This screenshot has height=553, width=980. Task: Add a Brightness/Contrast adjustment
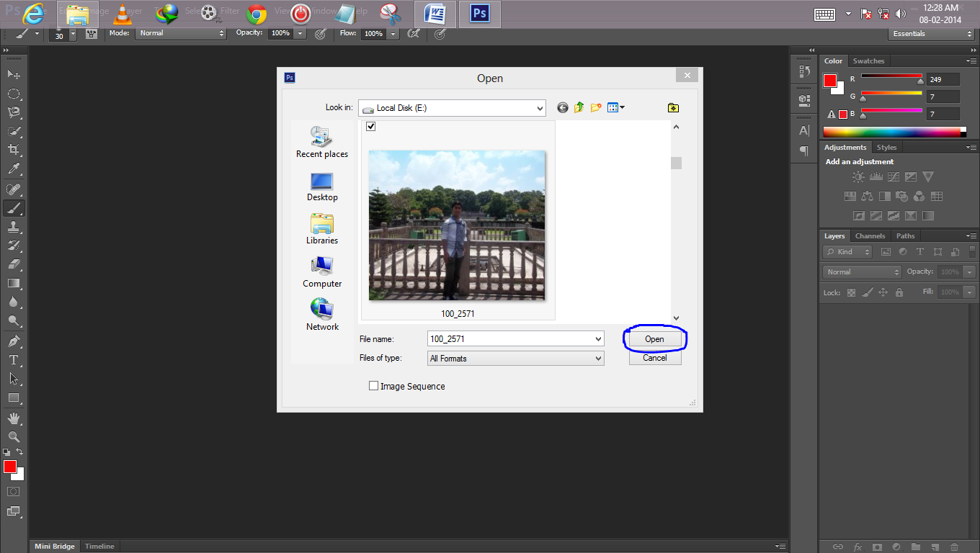coord(857,176)
